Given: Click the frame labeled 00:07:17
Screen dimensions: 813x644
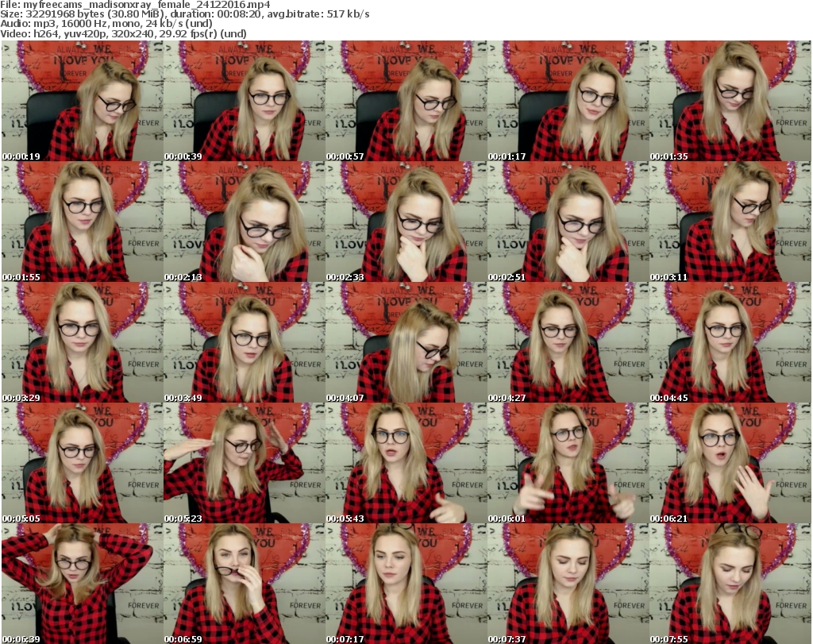Looking at the screenshot, I should click(x=406, y=584).
